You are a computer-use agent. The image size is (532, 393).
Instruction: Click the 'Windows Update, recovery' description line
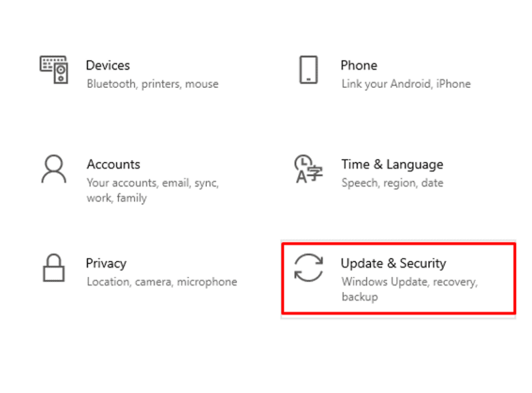point(409,282)
